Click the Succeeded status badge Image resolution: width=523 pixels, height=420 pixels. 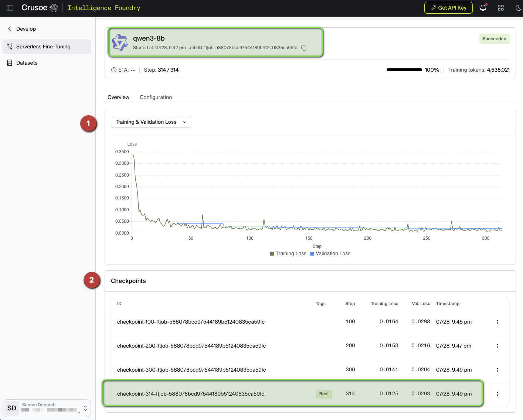[x=494, y=39]
